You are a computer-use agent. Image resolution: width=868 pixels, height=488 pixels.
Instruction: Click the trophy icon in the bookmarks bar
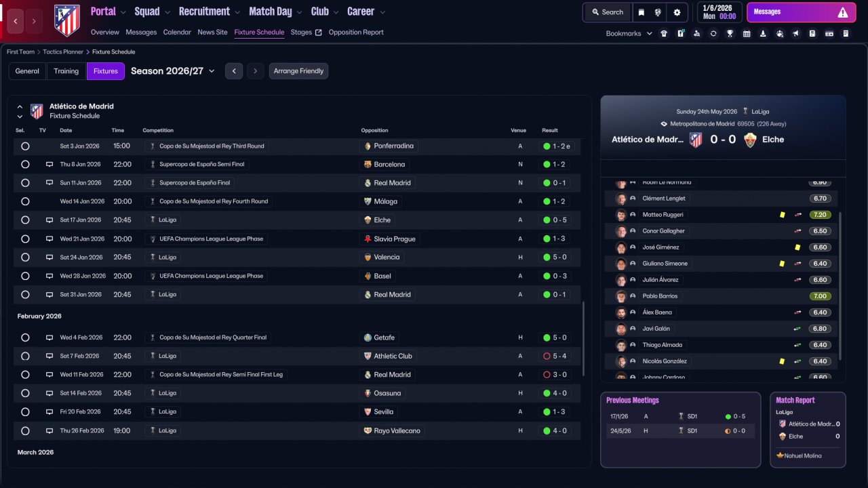(x=730, y=33)
